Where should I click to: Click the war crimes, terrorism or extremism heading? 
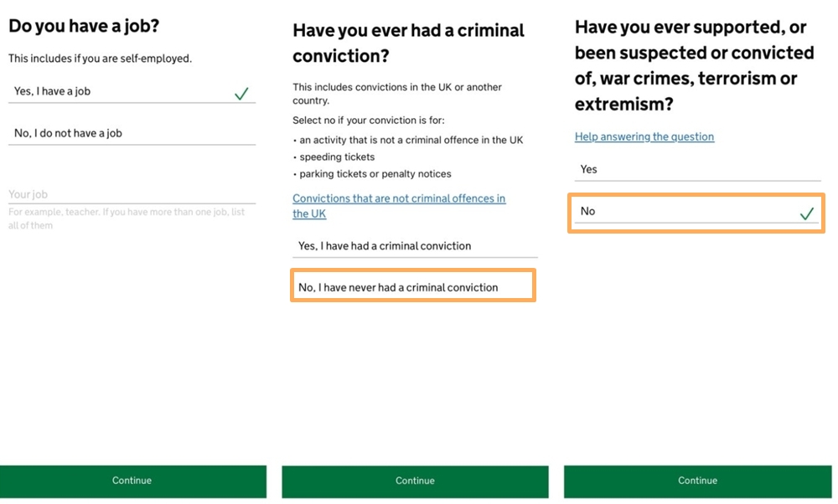click(x=694, y=65)
